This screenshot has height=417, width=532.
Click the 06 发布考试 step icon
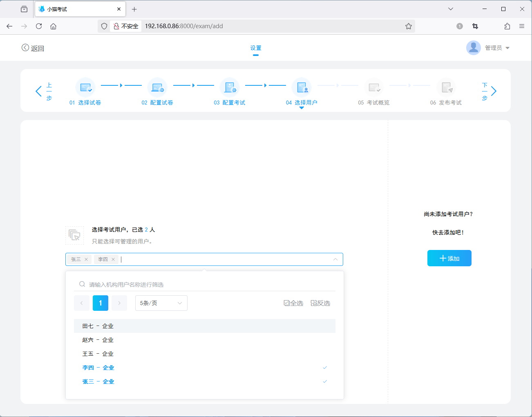tap(447, 87)
